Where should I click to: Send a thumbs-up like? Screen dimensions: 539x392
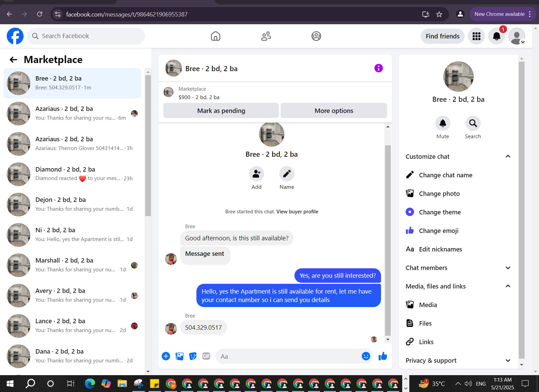[383, 356]
